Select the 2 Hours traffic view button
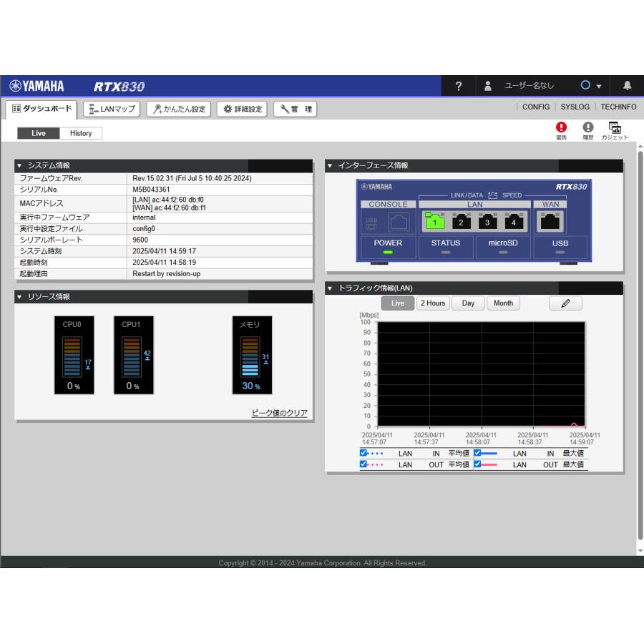The height and width of the screenshot is (644, 644). (433, 303)
